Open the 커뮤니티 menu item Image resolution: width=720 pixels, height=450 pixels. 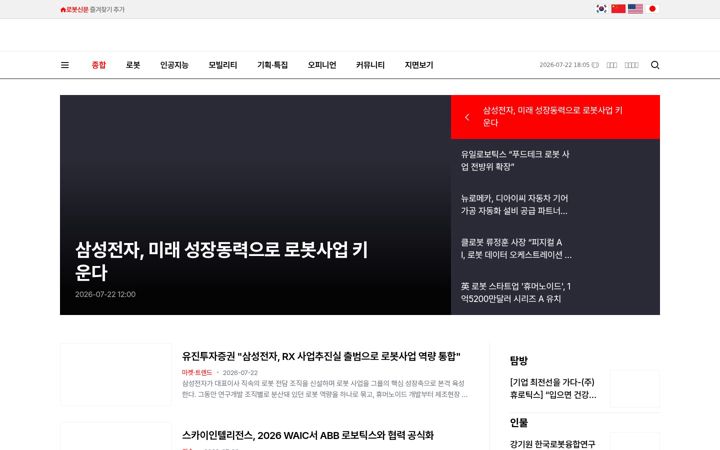click(370, 65)
